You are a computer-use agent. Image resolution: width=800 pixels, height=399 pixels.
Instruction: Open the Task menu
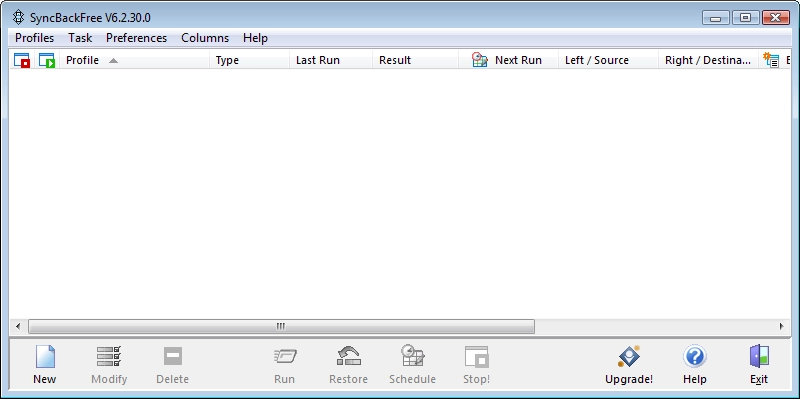[x=80, y=38]
